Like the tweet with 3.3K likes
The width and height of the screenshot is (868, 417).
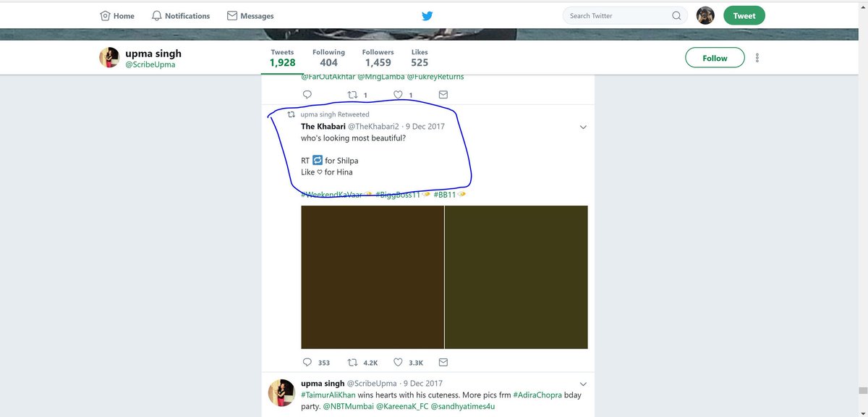(408, 363)
